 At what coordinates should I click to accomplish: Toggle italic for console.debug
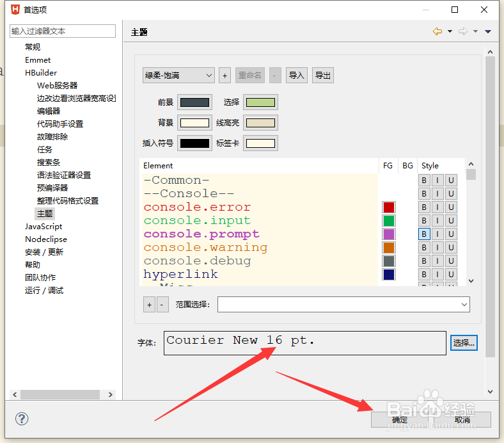tap(437, 261)
